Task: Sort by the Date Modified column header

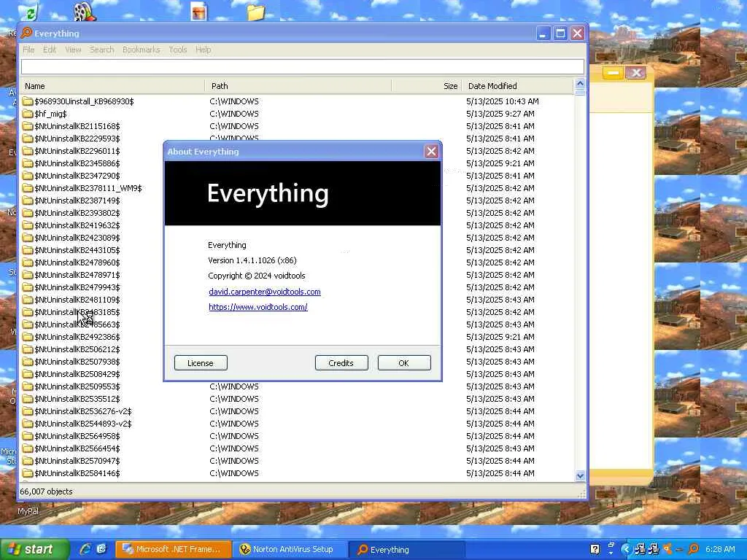Action: coord(517,86)
